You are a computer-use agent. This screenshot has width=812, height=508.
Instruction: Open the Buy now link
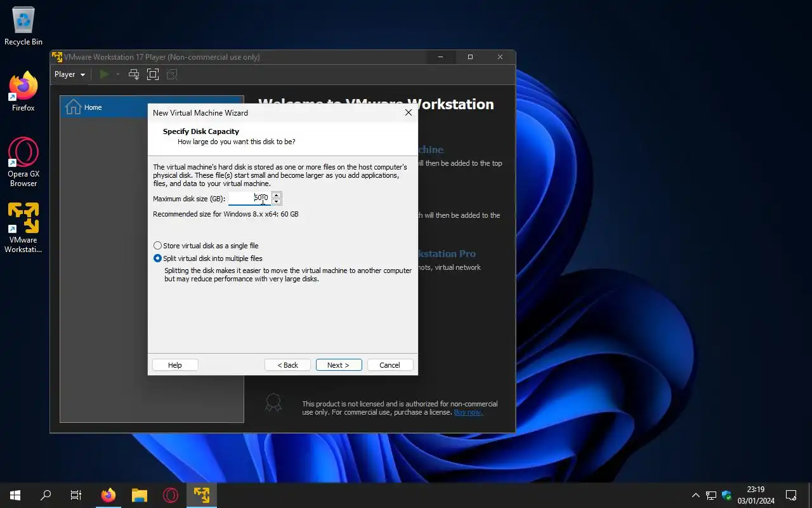(468, 412)
